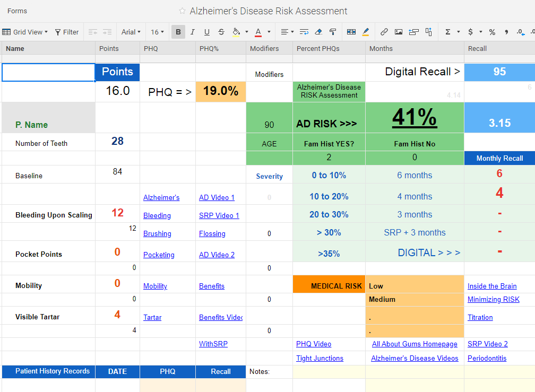
Task: Star this sheet as favorite
Action: tap(183, 11)
